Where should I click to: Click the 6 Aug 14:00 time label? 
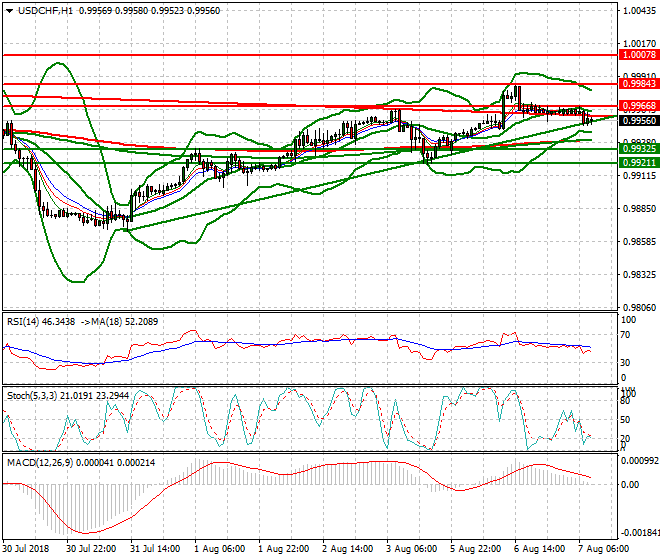tap(539, 549)
